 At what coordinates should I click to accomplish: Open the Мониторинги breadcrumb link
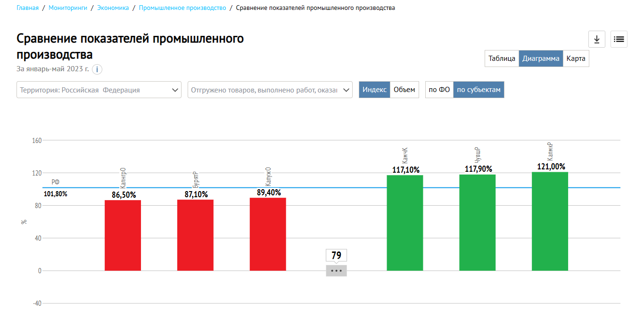68,8
